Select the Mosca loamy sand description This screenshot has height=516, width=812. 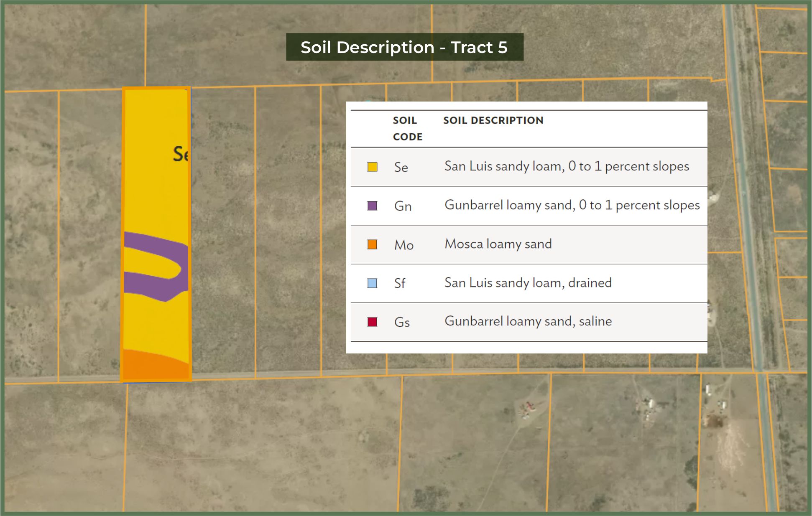[498, 244]
